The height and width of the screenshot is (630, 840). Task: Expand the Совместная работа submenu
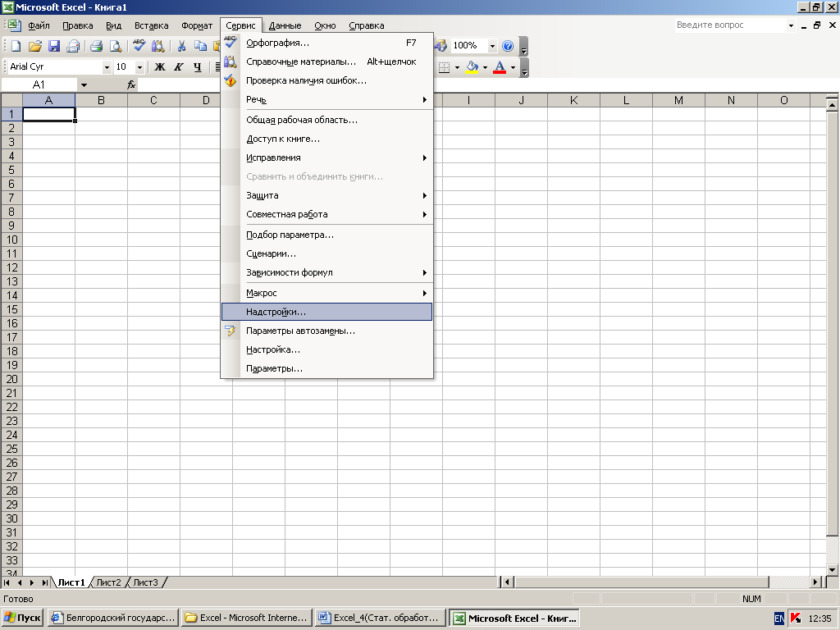pyautogui.click(x=326, y=214)
